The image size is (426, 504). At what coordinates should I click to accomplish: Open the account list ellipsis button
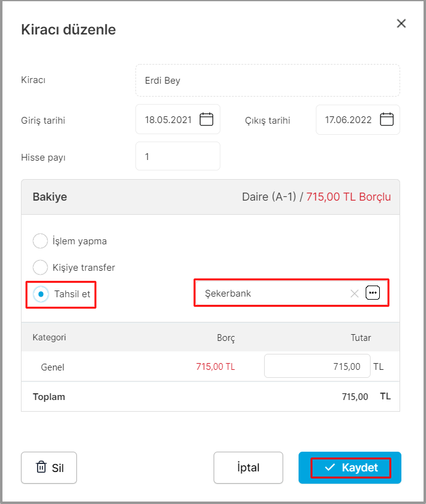(372, 292)
